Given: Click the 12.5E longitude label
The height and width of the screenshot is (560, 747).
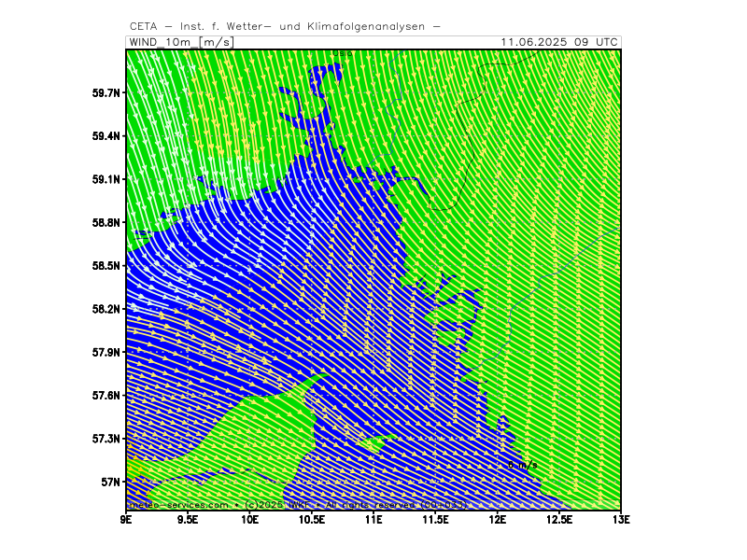Looking at the screenshot, I should pos(557,519).
